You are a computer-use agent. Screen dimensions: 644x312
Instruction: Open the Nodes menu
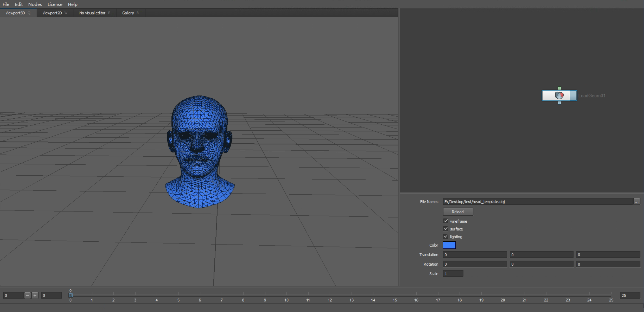pyautogui.click(x=35, y=4)
